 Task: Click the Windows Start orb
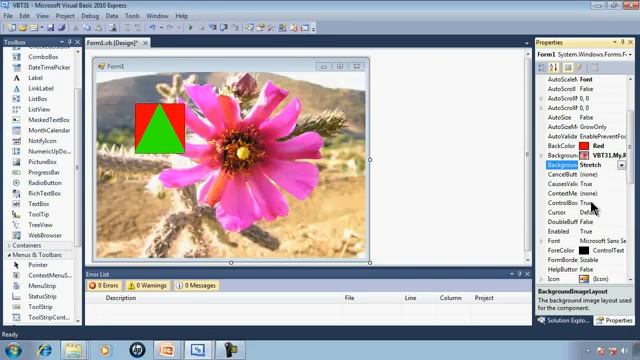13,350
